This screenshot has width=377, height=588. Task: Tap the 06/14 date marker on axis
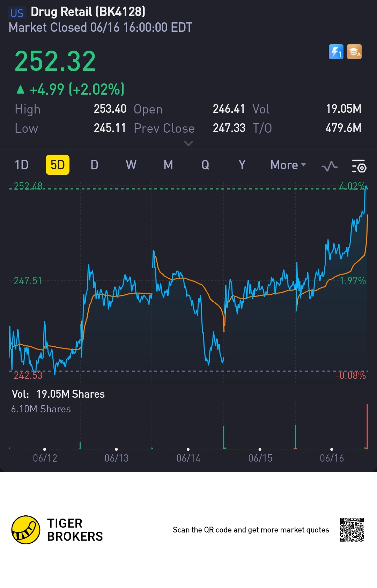tap(188, 458)
